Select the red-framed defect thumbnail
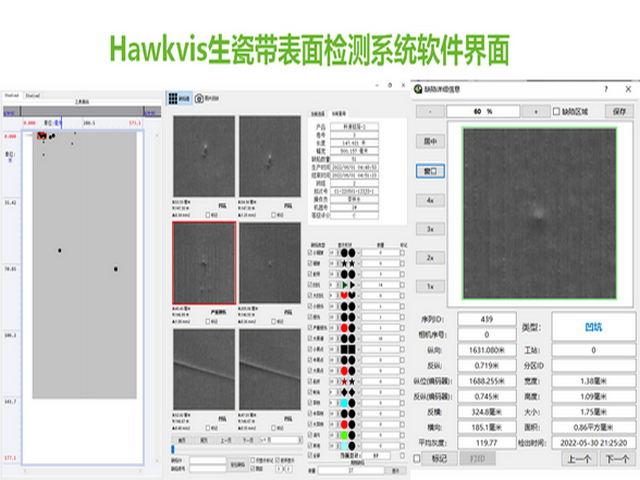 pyautogui.click(x=204, y=263)
